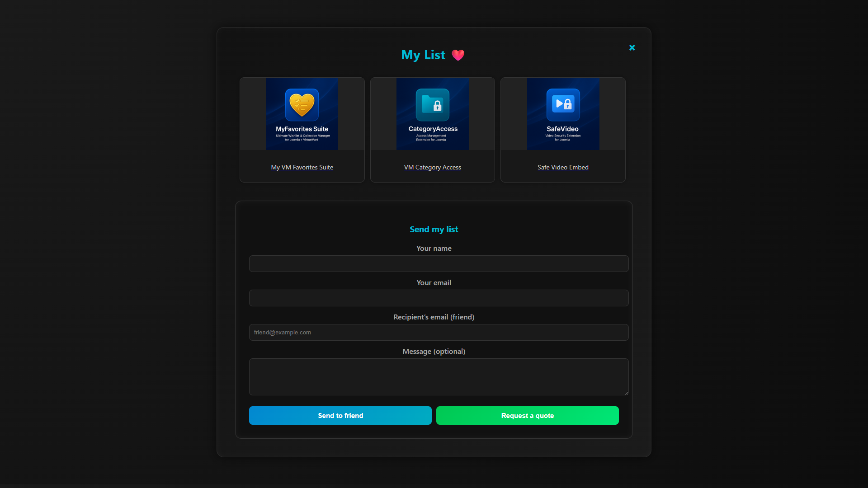Click the SafeVideo product thumbnail caption
Viewport: 868px width, 488px height.
click(562, 129)
